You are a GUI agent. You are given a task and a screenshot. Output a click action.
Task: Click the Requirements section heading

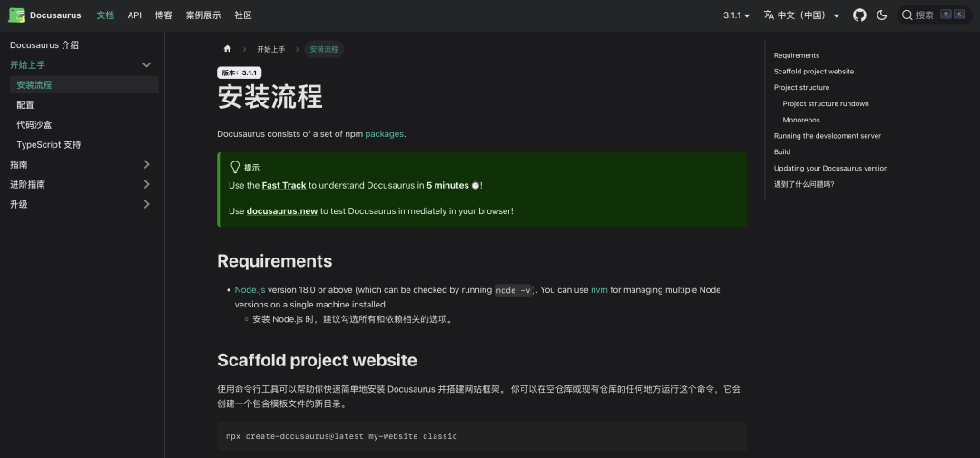point(274,260)
